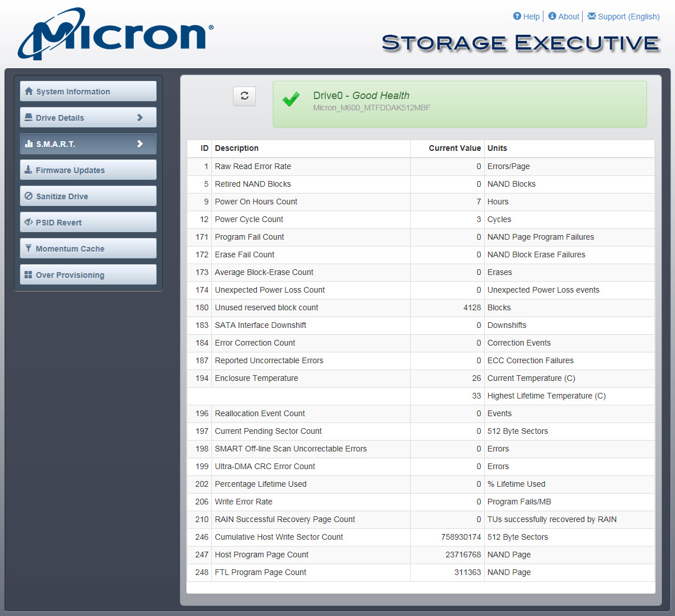The image size is (675, 616).
Task: Open System Information page
Action: [x=88, y=91]
